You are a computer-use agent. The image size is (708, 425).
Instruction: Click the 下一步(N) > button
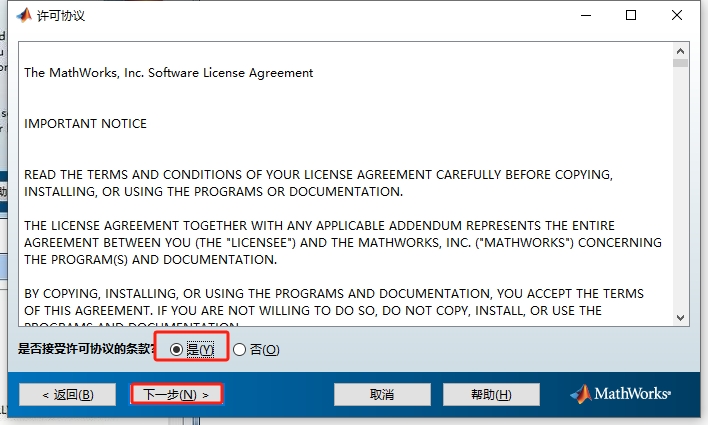click(176, 395)
